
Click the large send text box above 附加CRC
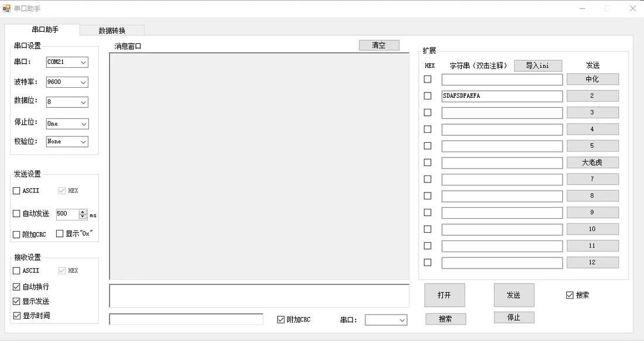(x=259, y=295)
